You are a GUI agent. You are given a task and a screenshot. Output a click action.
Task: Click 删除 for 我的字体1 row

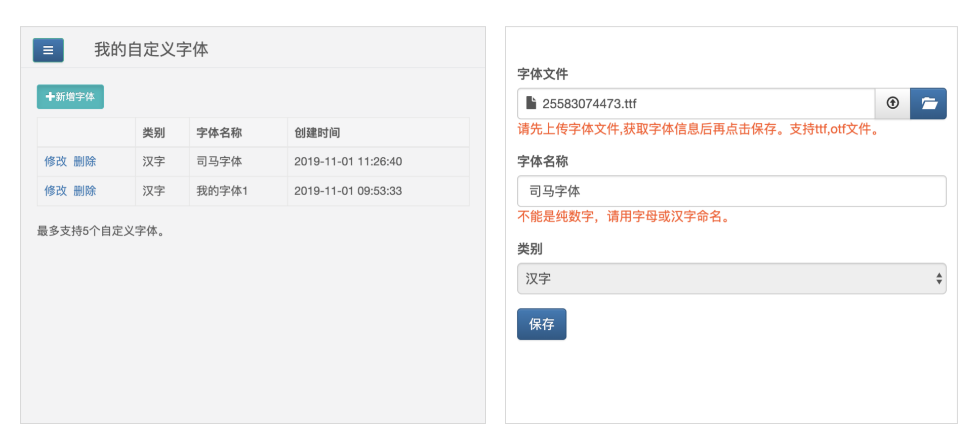pyautogui.click(x=85, y=191)
